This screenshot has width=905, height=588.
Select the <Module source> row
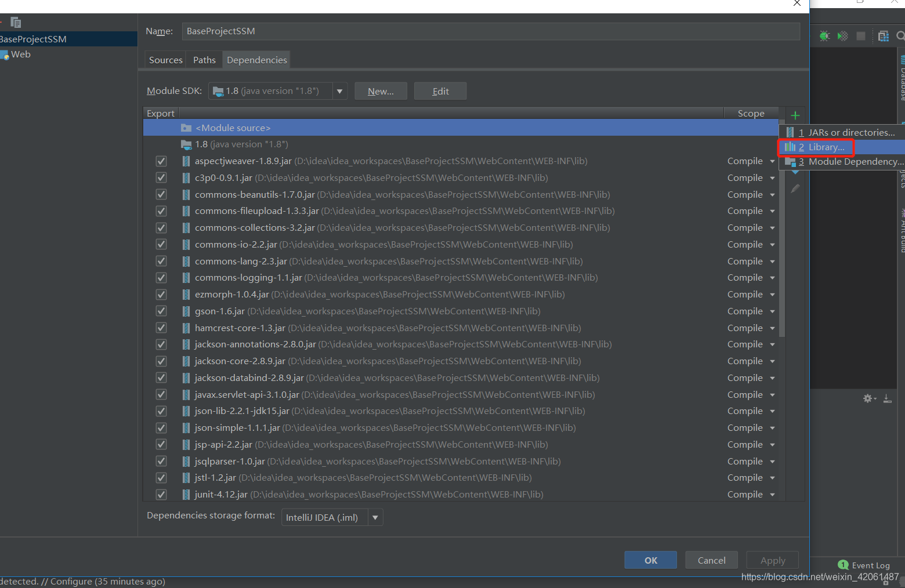461,128
